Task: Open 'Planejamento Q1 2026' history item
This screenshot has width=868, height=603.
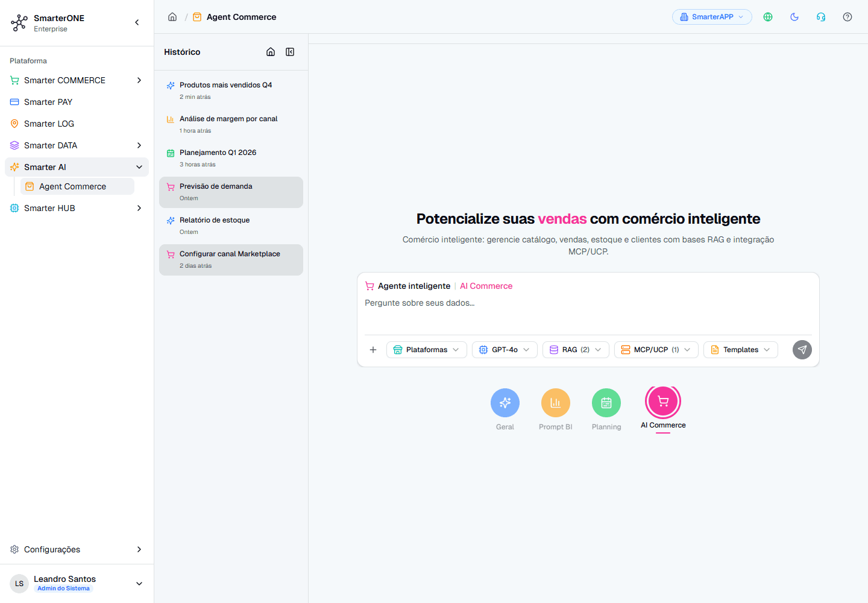Action: point(231,158)
